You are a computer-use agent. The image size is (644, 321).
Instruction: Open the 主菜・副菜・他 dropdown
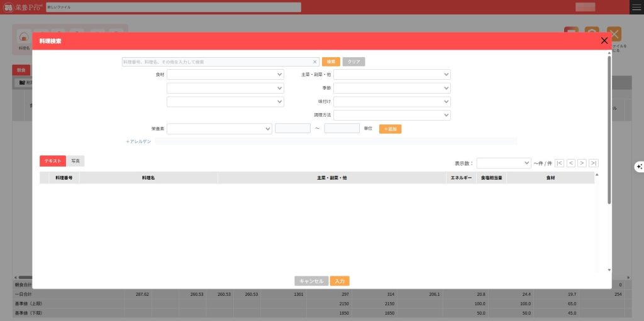(392, 75)
